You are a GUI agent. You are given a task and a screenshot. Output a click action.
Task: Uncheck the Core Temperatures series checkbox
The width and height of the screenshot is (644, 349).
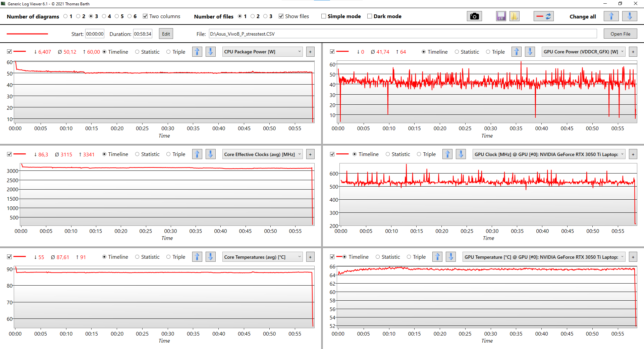(x=9, y=257)
